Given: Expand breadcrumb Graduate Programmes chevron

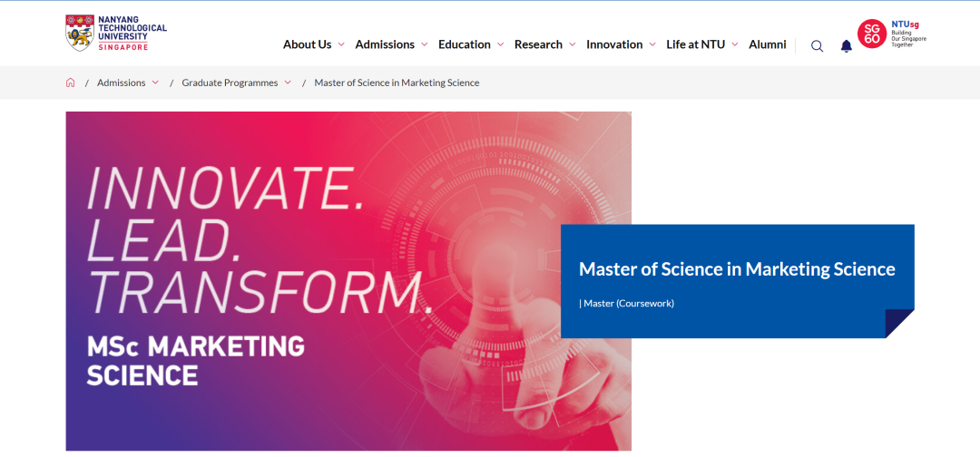Looking at the screenshot, I should pos(288,83).
